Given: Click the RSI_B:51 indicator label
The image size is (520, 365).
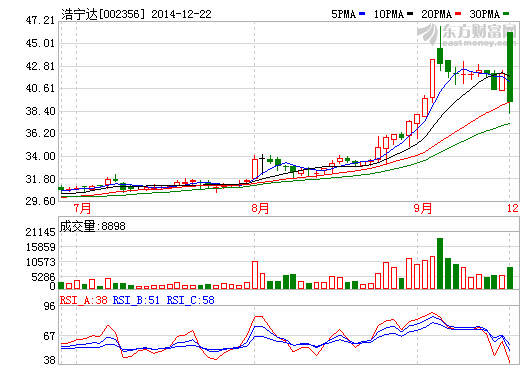Looking at the screenshot, I should pyautogui.click(x=136, y=300).
